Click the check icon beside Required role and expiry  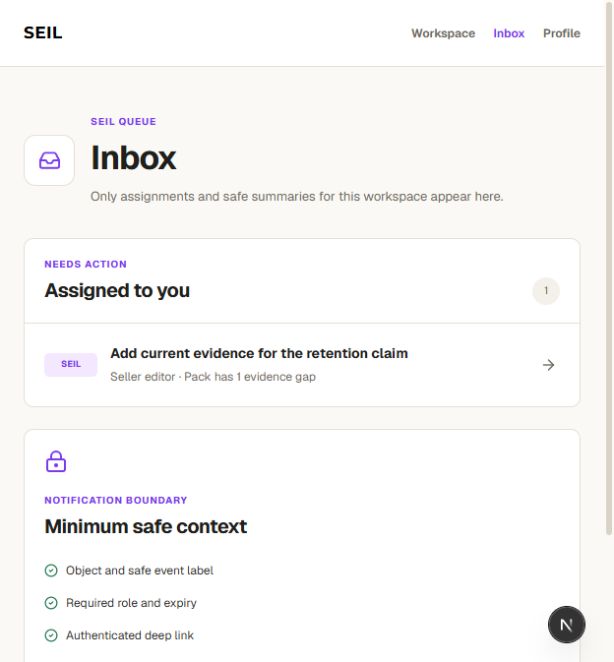51,603
